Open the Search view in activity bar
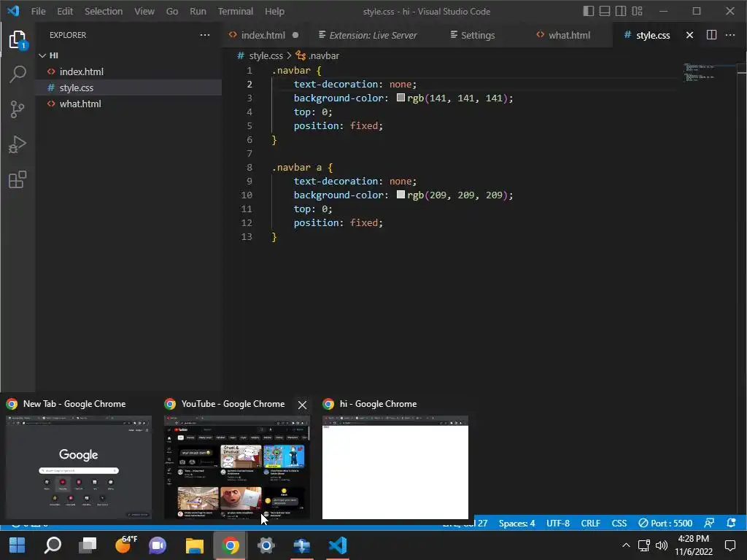747x560 pixels. click(x=18, y=74)
